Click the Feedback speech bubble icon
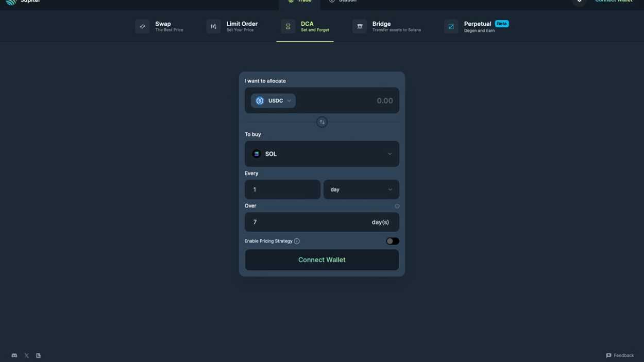This screenshot has height=362, width=644. (x=608, y=355)
